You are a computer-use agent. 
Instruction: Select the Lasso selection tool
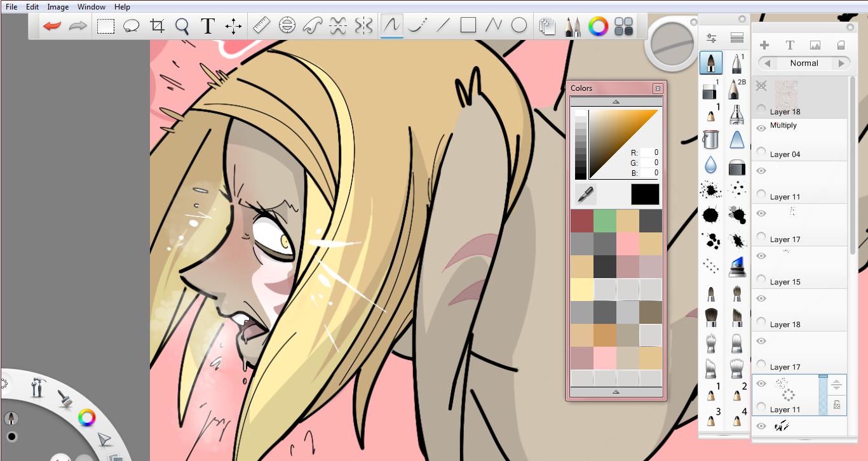tap(132, 26)
